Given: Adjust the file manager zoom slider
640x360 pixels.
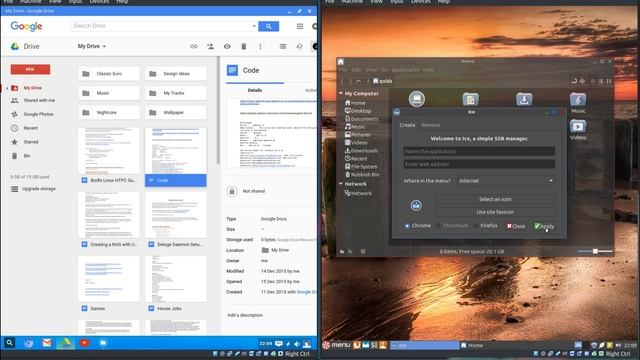Looking at the screenshot, I should point(595,251).
